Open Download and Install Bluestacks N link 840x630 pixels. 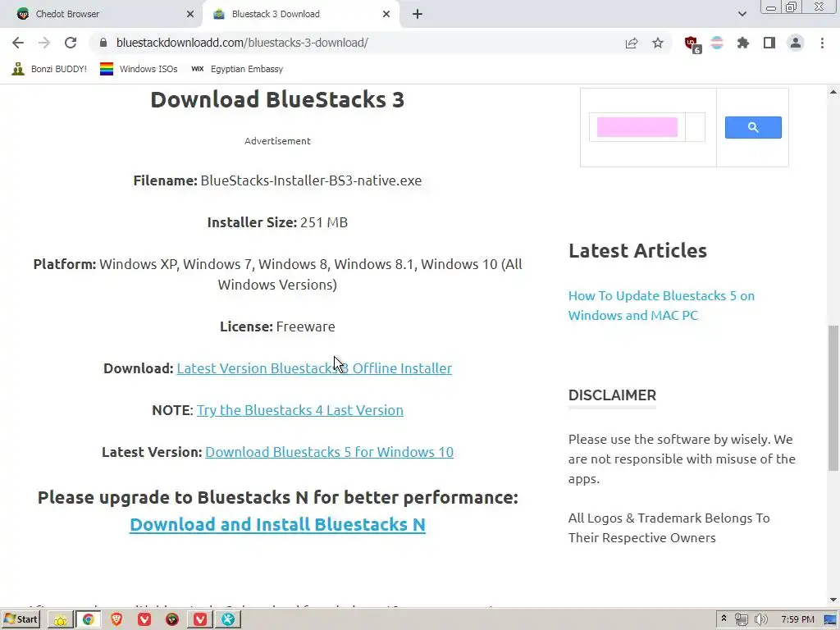(x=277, y=524)
